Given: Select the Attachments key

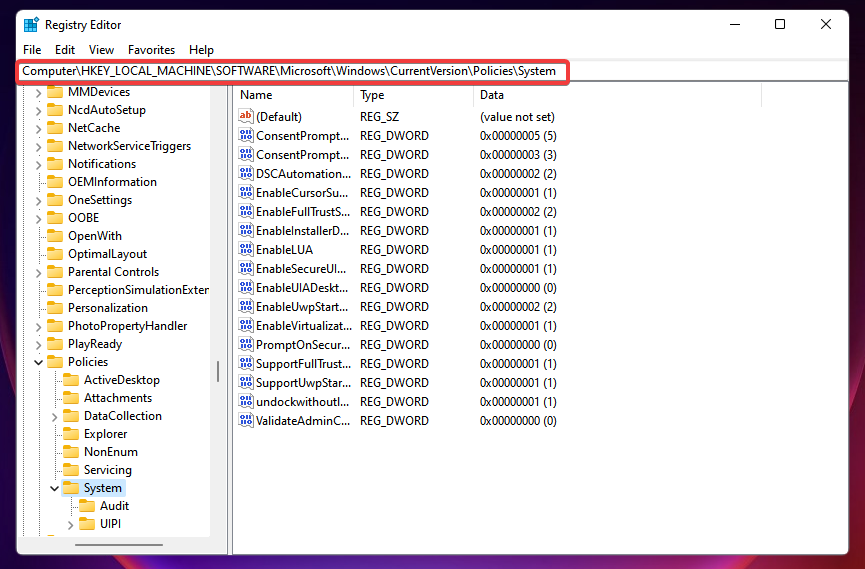Looking at the screenshot, I should (x=118, y=398).
